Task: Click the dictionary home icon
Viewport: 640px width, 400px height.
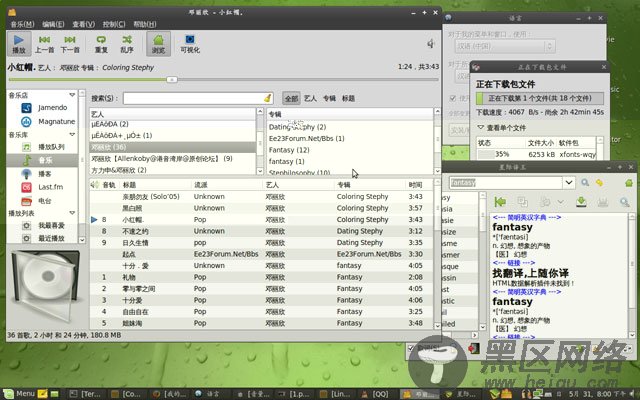Action: pyautogui.click(x=629, y=183)
